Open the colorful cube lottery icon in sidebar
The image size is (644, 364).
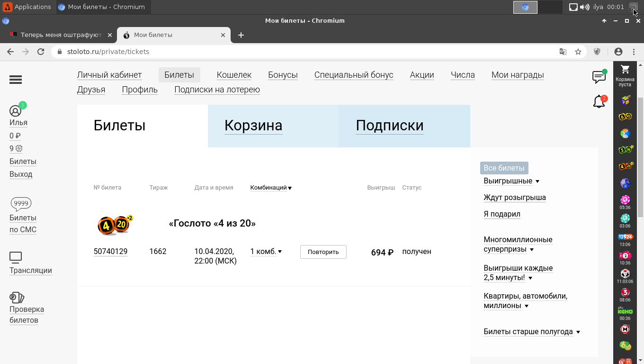click(x=625, y=100)
